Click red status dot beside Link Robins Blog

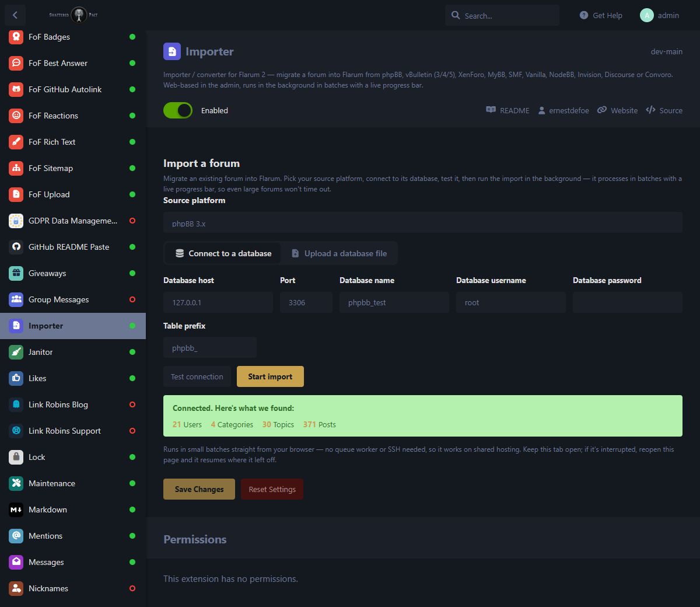coord(132,404)
